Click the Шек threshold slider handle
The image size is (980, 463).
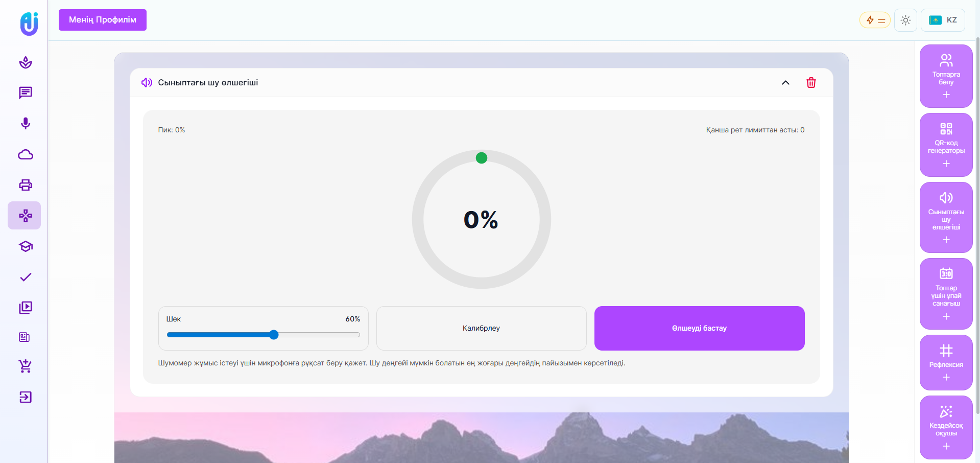click(x=274, y=335)
